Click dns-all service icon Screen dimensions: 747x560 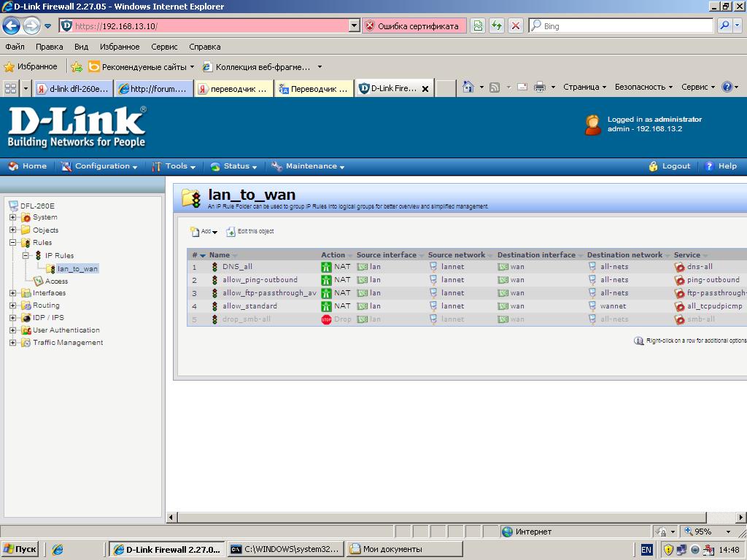(679, 267)
